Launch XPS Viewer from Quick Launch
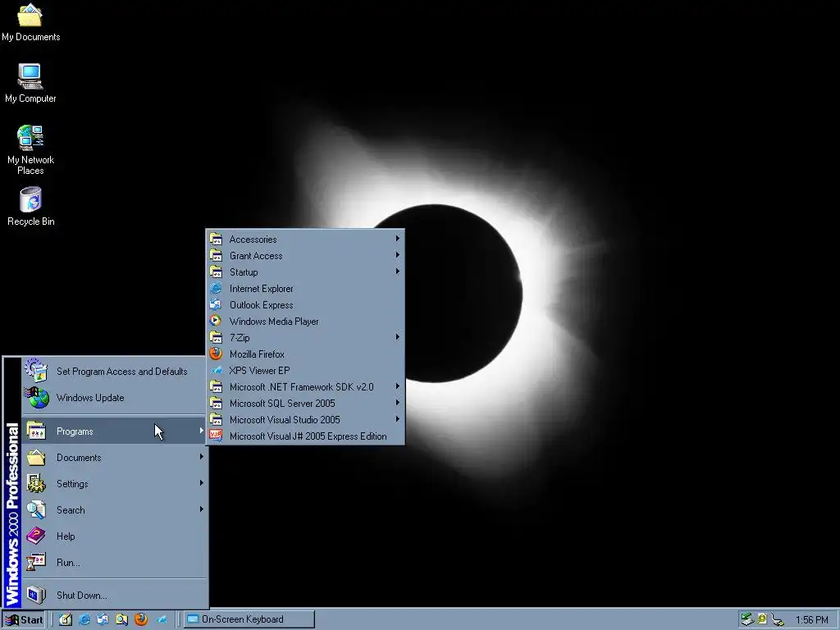The height and width of the screenshot is (630, 840). (162, 619)
